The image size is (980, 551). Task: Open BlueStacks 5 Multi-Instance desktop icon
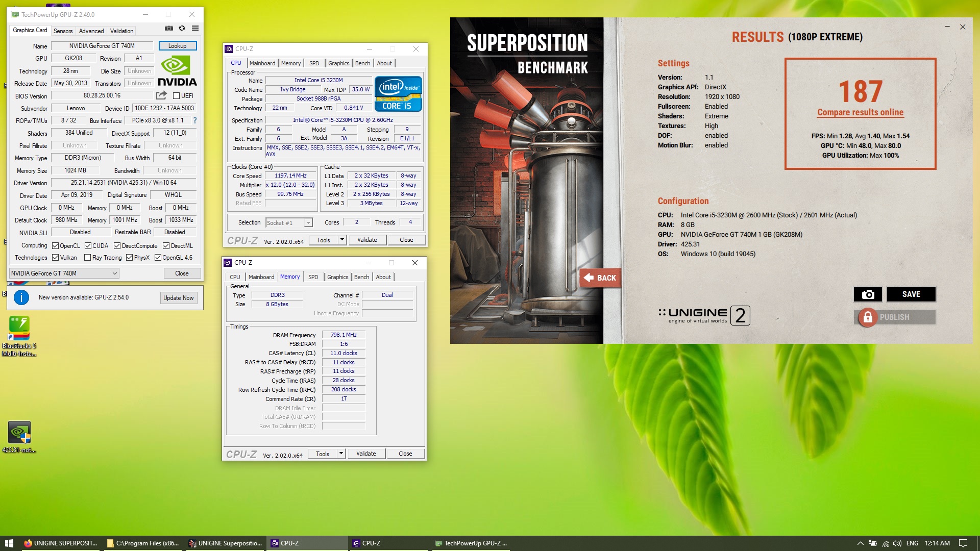(19, 336)
